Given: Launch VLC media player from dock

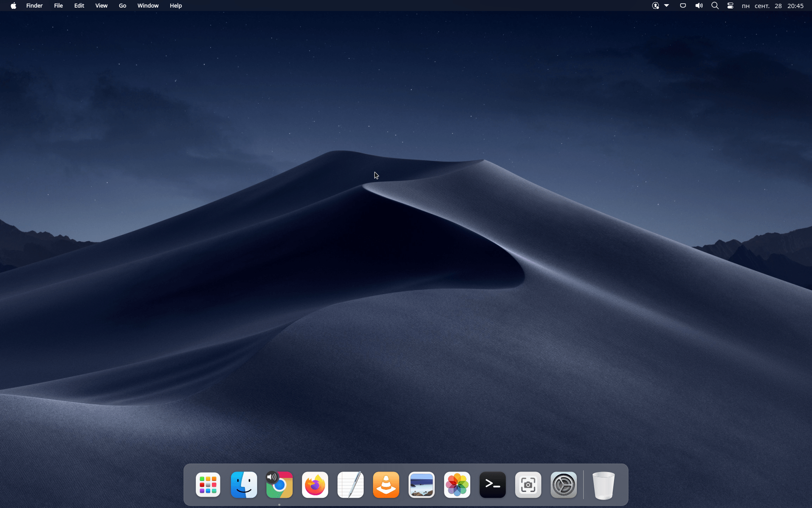Looking at the screenshot, I should point(386,485).
